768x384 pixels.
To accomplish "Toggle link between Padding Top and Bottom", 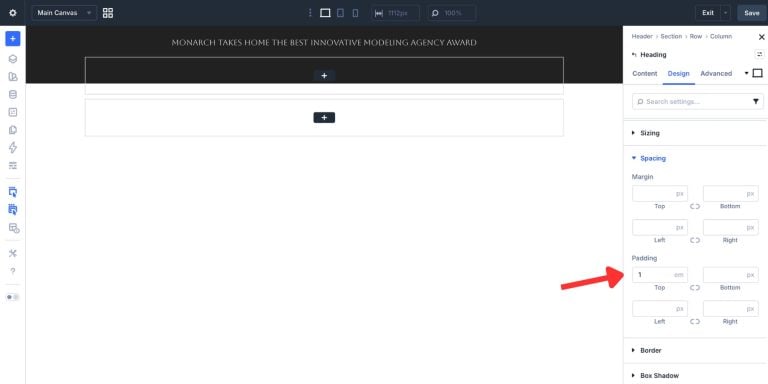I will click(x=695, y=288).
